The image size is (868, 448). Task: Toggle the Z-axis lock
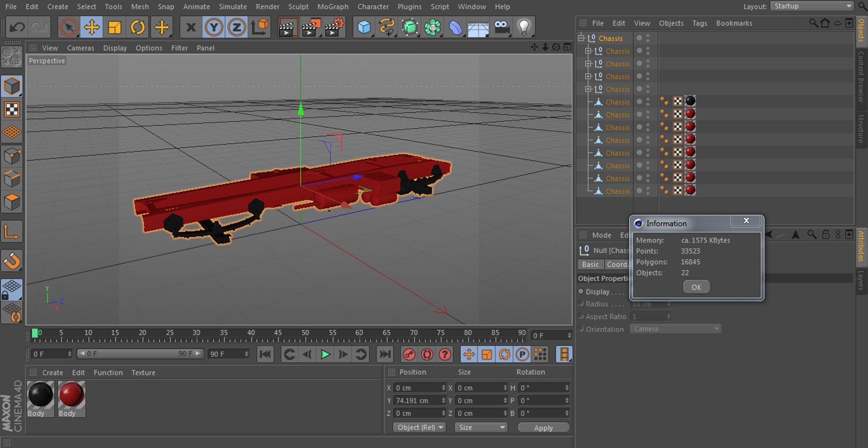coord(237,28)
